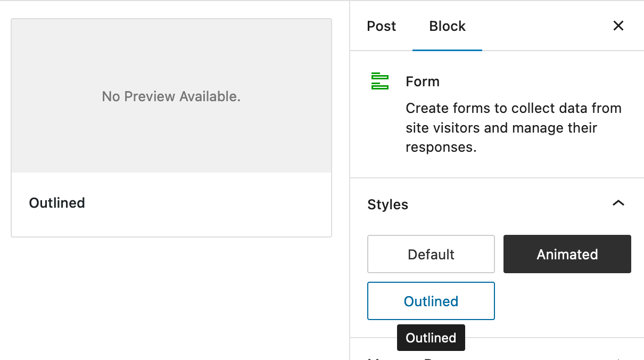This screenshot has width=644, height=360.
Task: Select the Block tab
Action: 447,26
